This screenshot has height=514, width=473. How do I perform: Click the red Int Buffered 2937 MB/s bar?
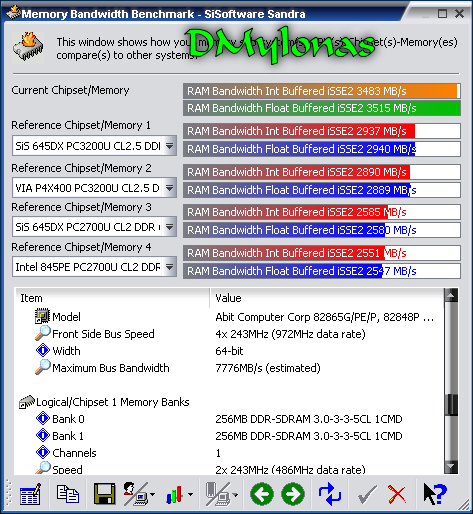(322, 131)
